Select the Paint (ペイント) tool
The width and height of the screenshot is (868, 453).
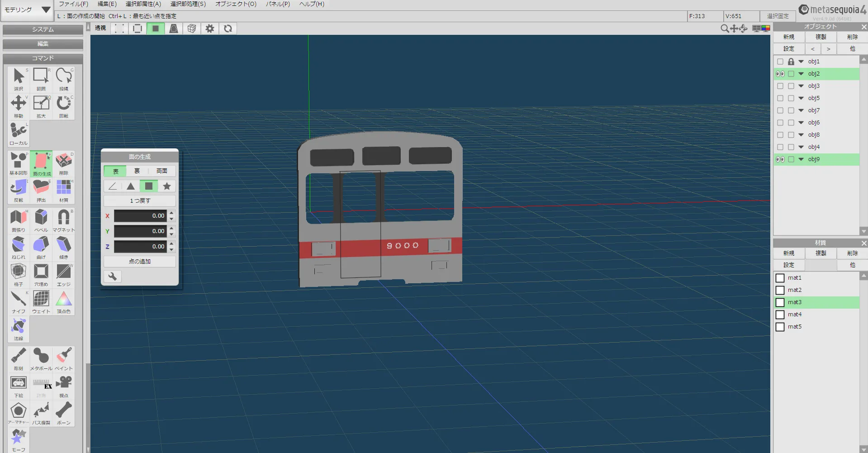pyautogui.click(x=64, y=358)
